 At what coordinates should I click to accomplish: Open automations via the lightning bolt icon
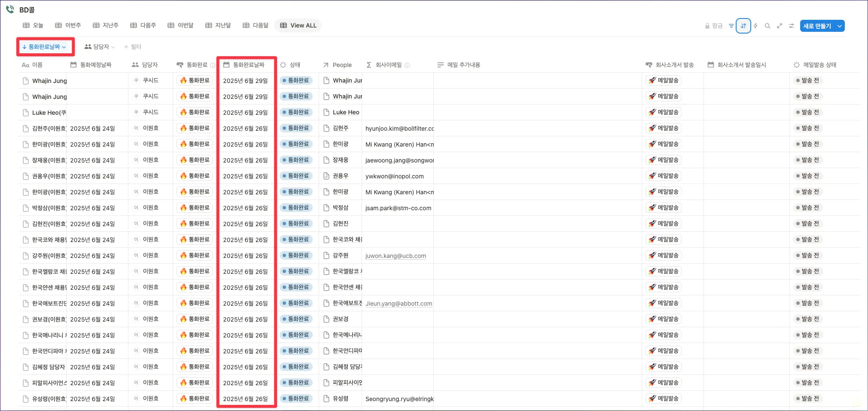[755, 26]
